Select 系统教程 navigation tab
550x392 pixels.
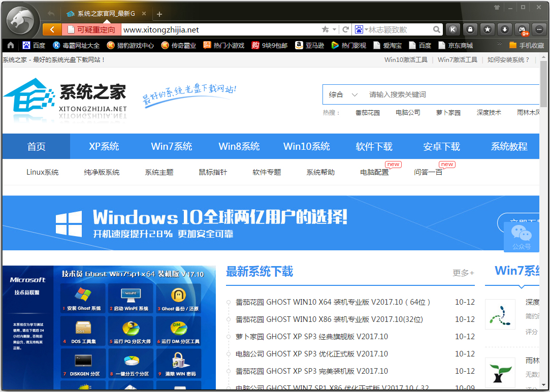[x=509, y=146]
